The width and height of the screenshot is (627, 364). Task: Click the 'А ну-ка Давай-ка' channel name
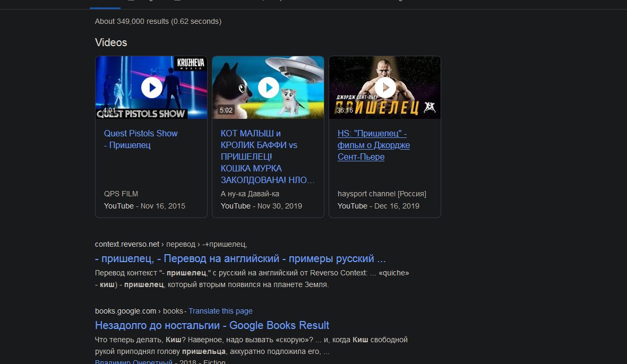coord(250,194)
